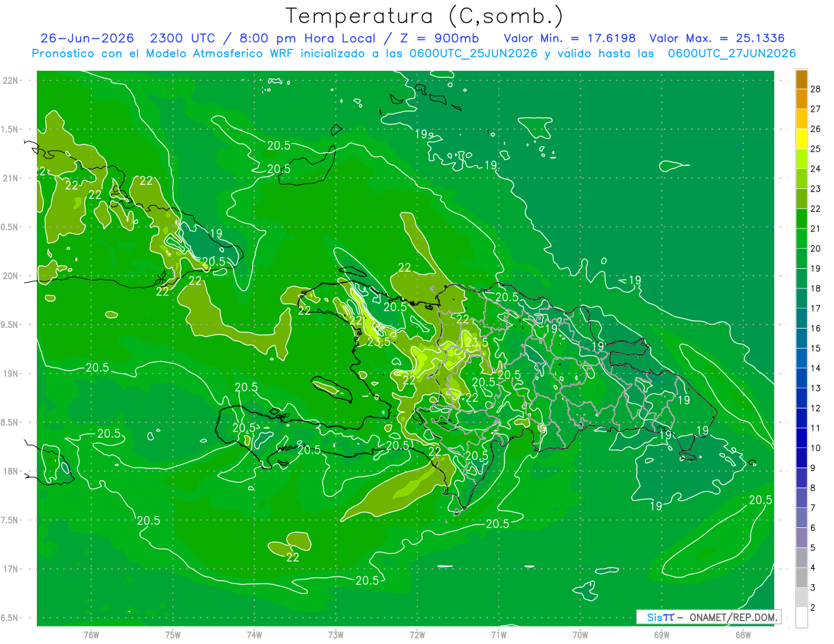Pick the blue swatch between 14 and 15
Image resolution: width=834 pixels, height=644 pixels.
click(x=801, y=358)
